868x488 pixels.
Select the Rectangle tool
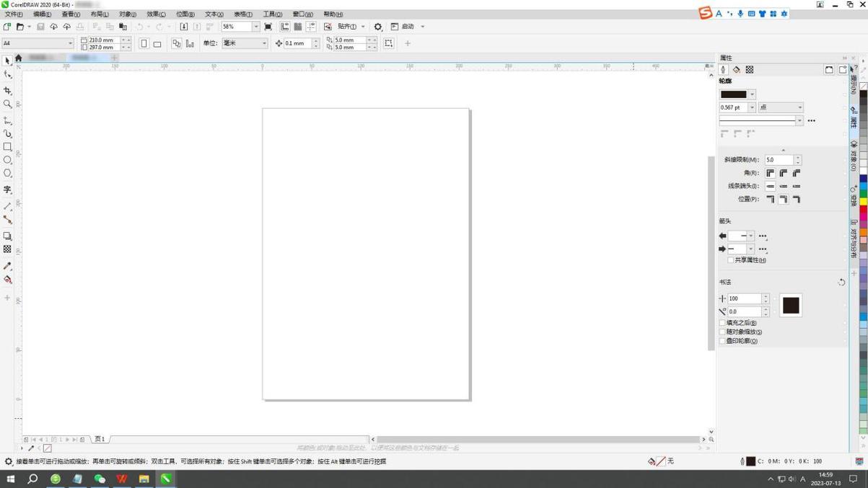pos(7,147)
